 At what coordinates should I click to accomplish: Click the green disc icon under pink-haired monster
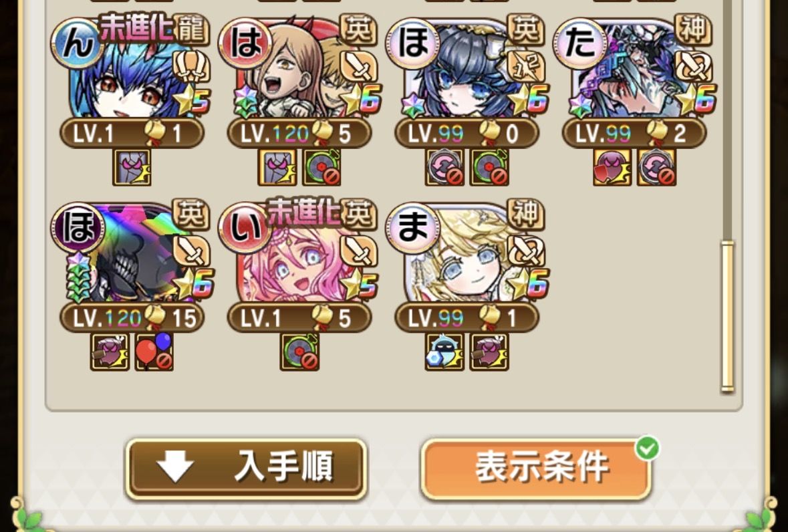pyautogui.click(x=299, y=352)
